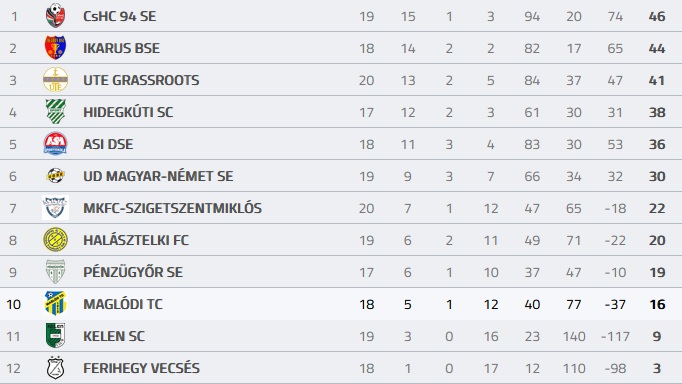Screen dimensions: 682x384
Task: Select the highlighted rank 10 row number
Action: tap(13, 304)
